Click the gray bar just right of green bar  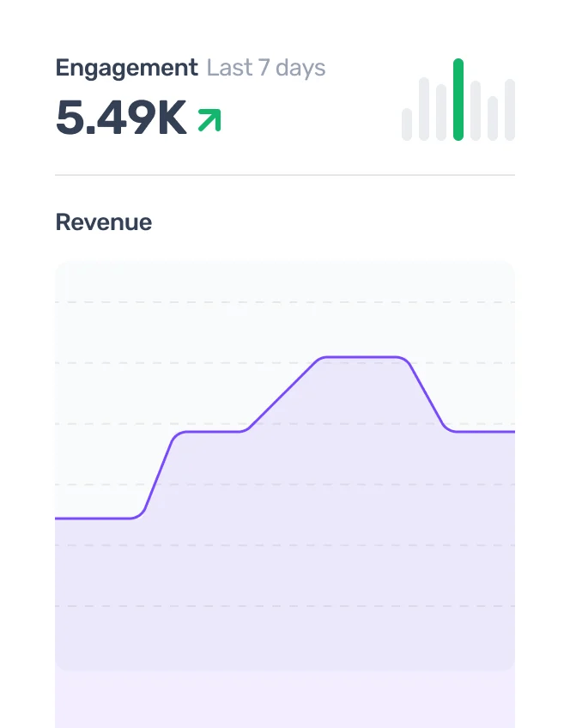tap(476, 111)
